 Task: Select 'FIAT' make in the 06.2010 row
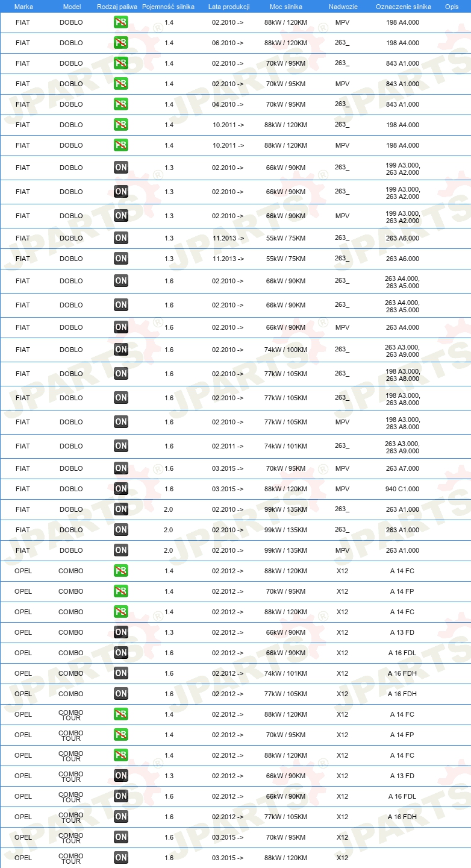tap(23, 43)
